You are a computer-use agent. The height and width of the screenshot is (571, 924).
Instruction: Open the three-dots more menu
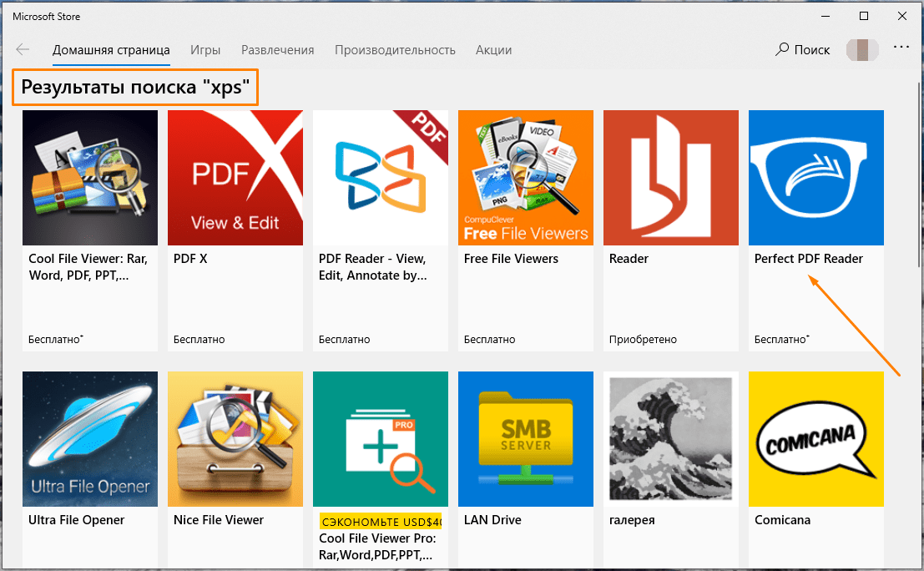(x=901, y=47)
